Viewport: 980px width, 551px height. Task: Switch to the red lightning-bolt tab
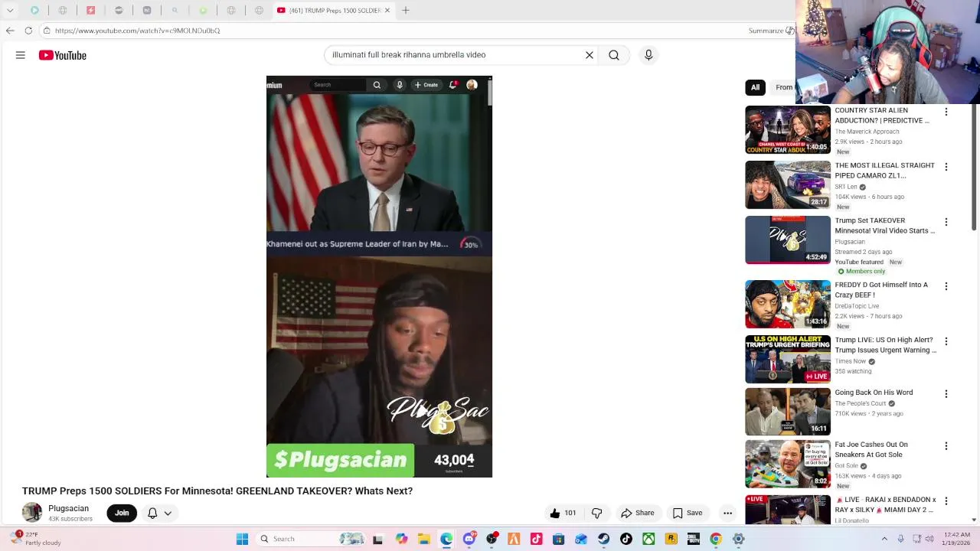(90, 10)
